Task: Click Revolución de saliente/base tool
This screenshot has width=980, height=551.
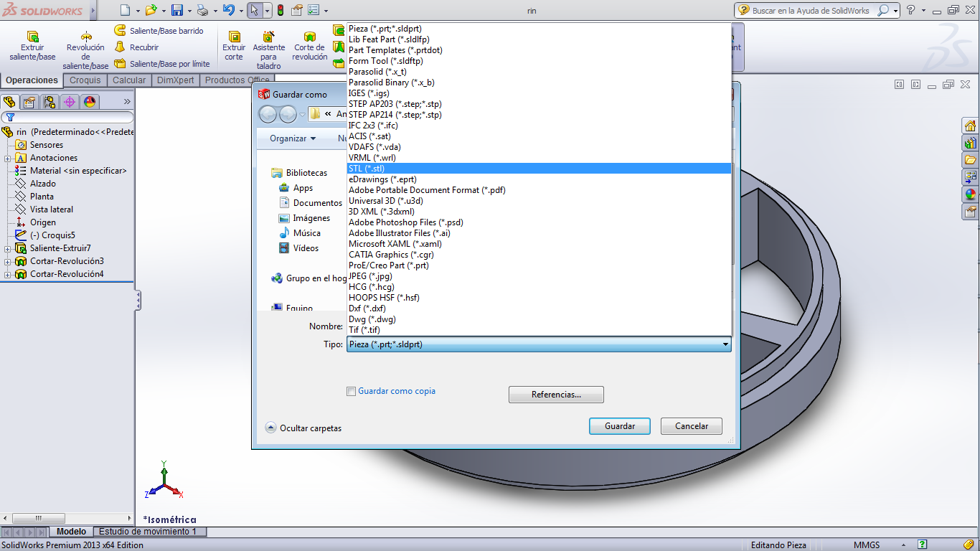Action: pos(85,50)
